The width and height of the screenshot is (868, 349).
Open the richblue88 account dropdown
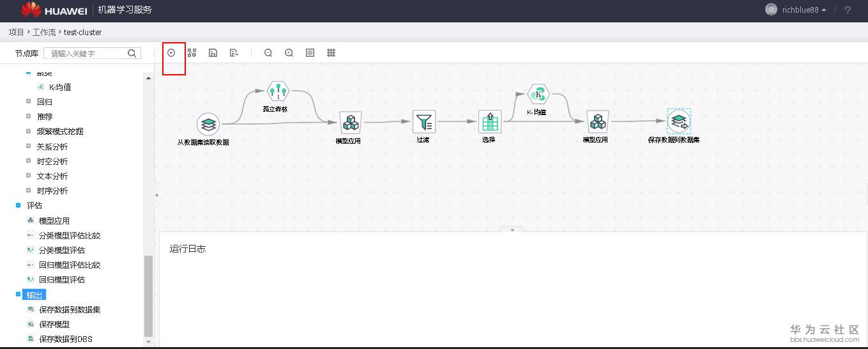[x=804, y=10]
